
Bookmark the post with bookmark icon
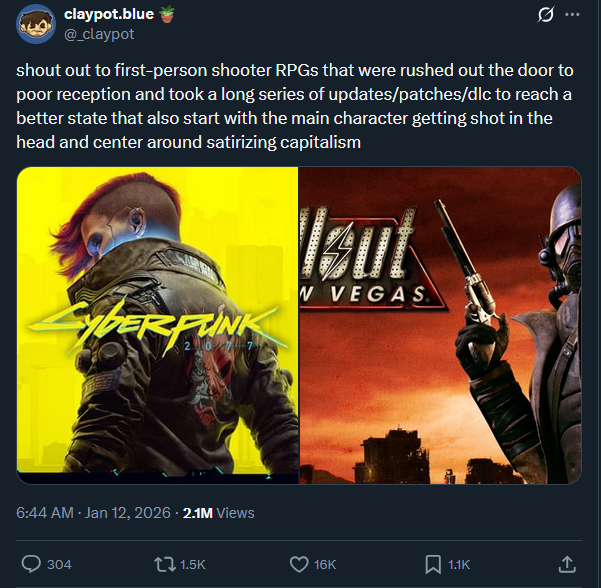pos(433,565)
